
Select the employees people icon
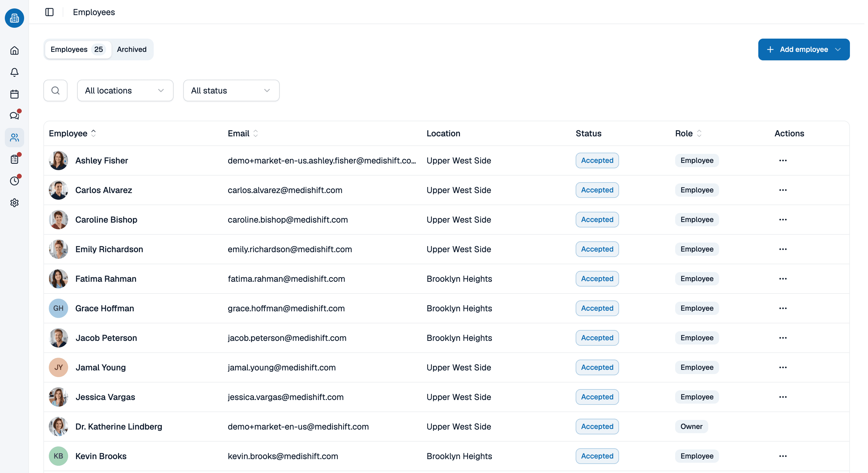point(14,138)
